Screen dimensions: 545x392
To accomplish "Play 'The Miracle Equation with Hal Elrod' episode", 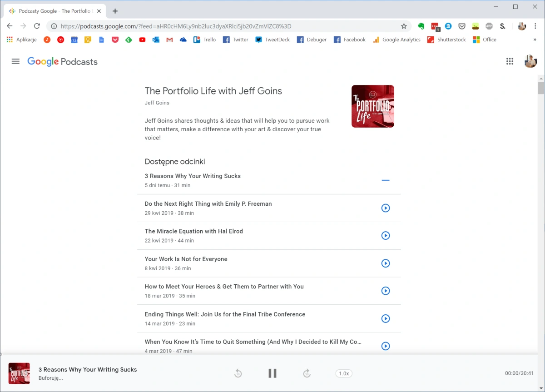I will tap(386, 236).
